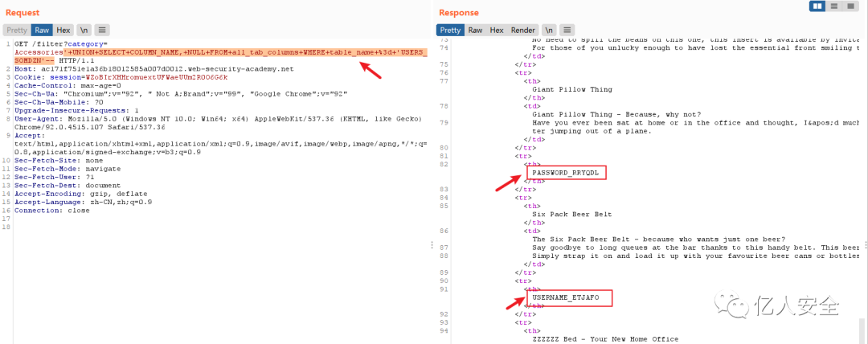Image resolution: width=868 pixels, height=344 pixels.
Task: Click 'Accept-Encoding: gzip, deflate' line
Action: (x=81, y=194)
